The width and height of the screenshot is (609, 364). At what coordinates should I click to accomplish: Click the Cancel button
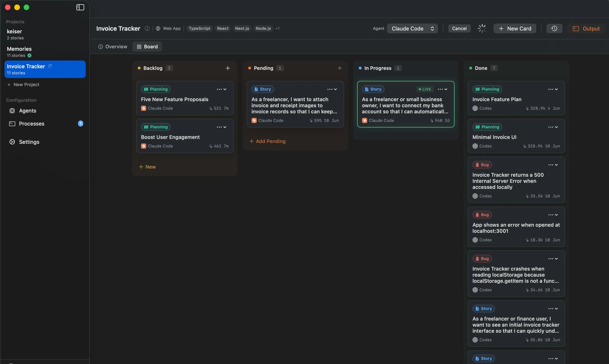click(x=459, y=28)
